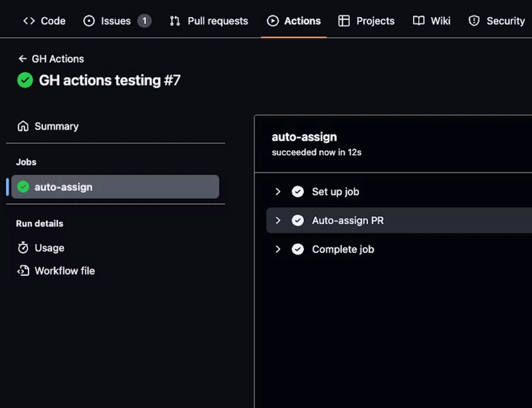Open the Code tab

pos(44,21)
